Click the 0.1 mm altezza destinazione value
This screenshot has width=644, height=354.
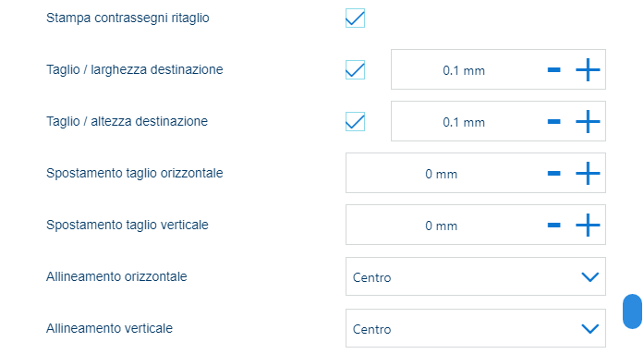(464, 122)
